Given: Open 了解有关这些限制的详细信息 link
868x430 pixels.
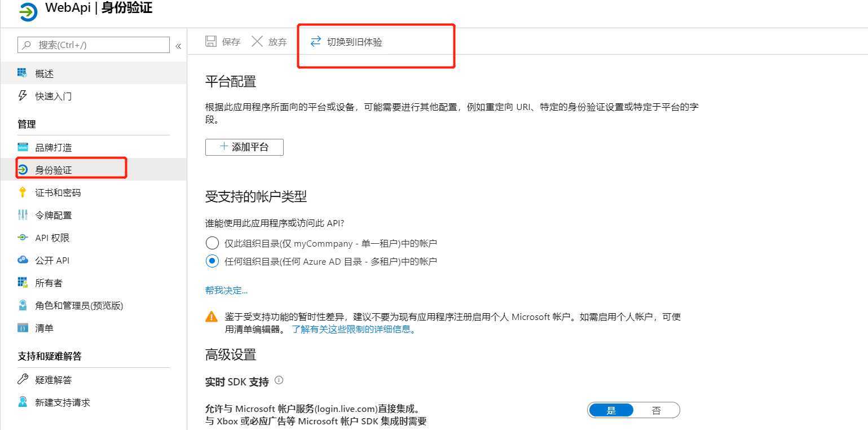Looking at the screenshot, I should coord(354,329).
